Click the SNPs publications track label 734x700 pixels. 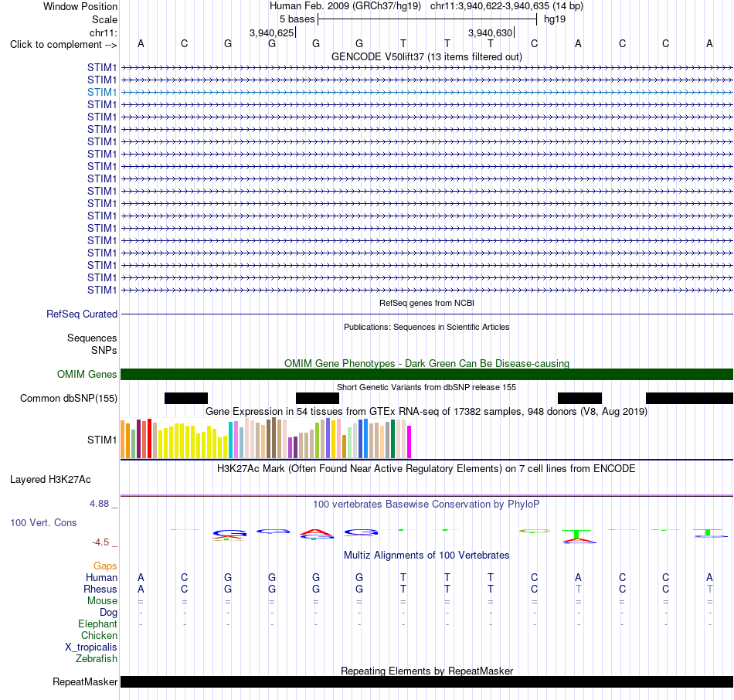point(104,350)
